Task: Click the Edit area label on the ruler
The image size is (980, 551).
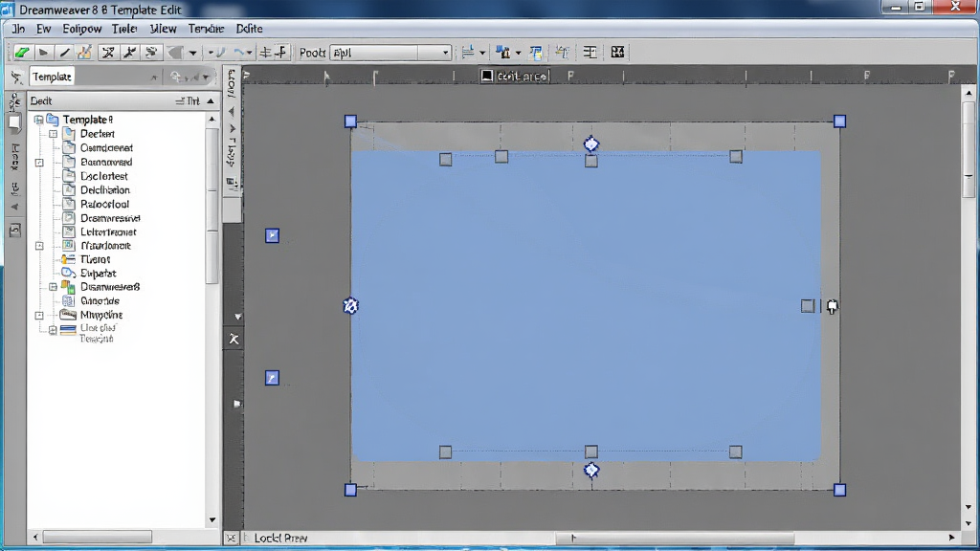Action: (522, 77)
